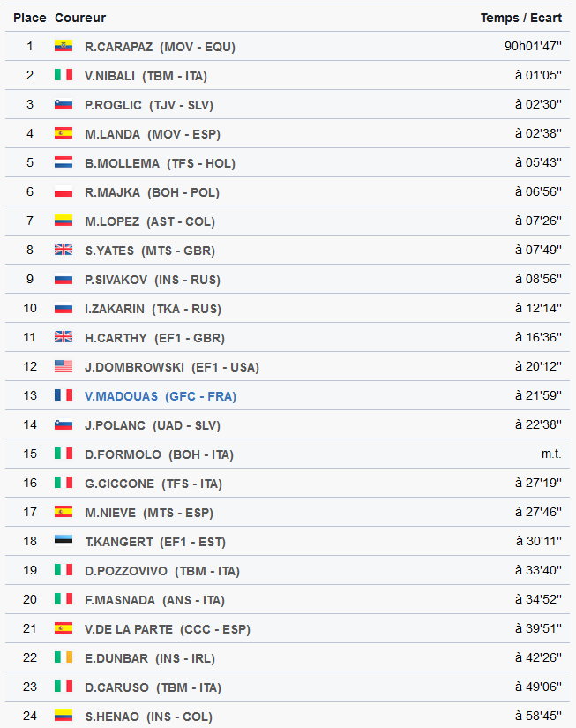The image size is (576, 728).
Task: Click the Slovenian flag beside P.ROGLIC
Action: point(64,104)
